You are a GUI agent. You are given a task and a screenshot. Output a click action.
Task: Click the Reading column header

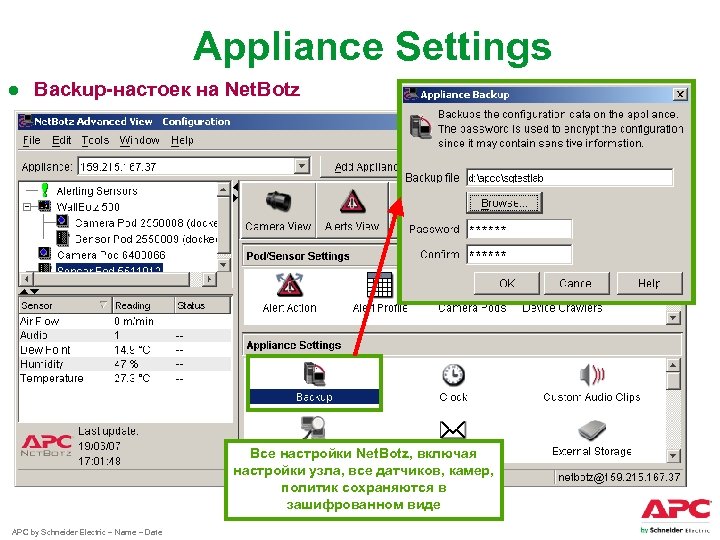point(143,305)
